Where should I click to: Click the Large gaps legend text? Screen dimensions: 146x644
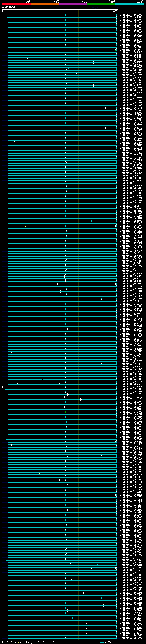coord(28,642)
